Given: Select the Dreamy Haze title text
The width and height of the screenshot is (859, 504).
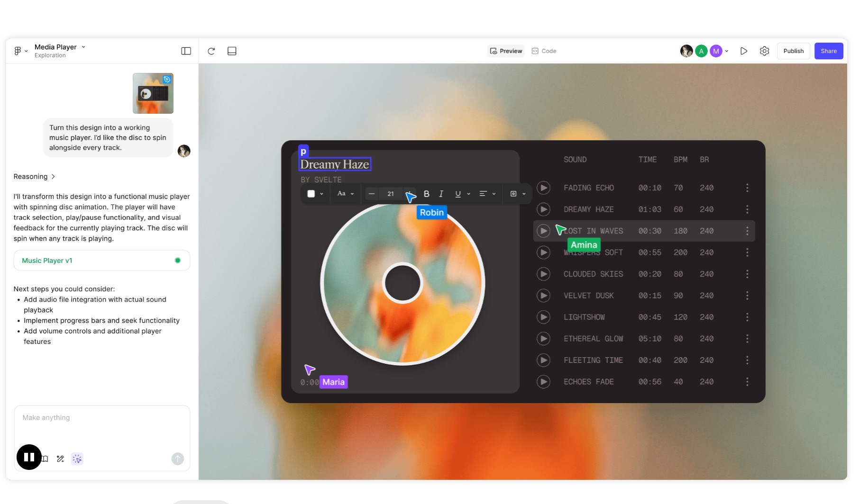Looking at the screenshot, I should pos(335,164).
